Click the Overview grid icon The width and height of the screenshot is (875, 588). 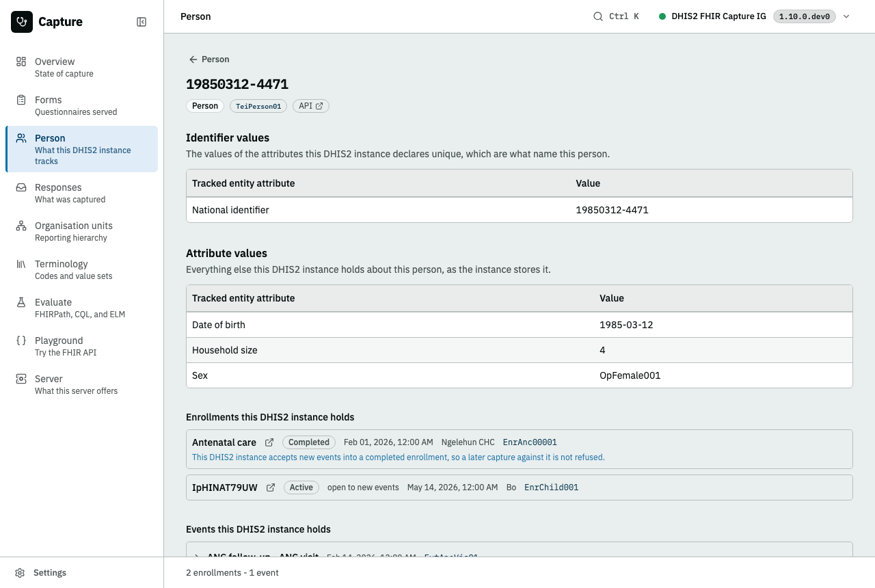[x=21, y=62]
